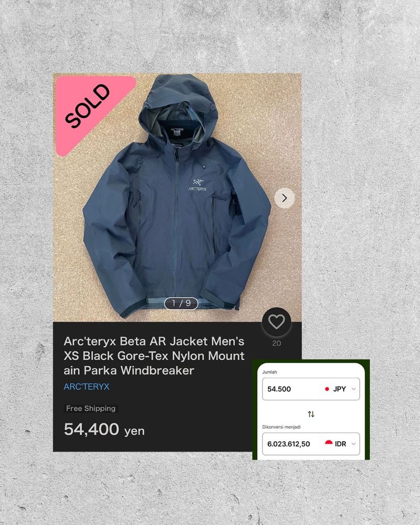The height and width of the screenshot is (525, 420).
Task: Click the 54,400 yen price
Action: (104, 430)
